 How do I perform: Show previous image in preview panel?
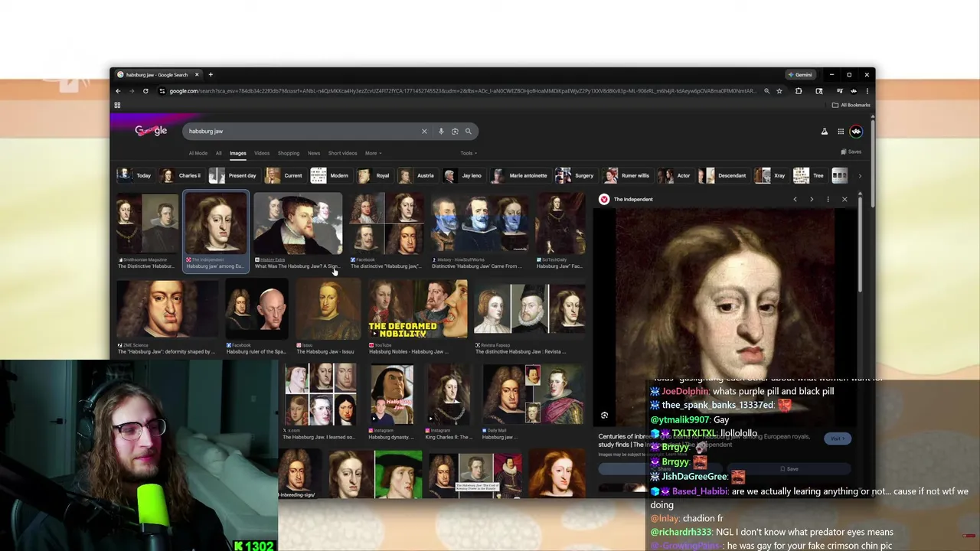(795, 199)
